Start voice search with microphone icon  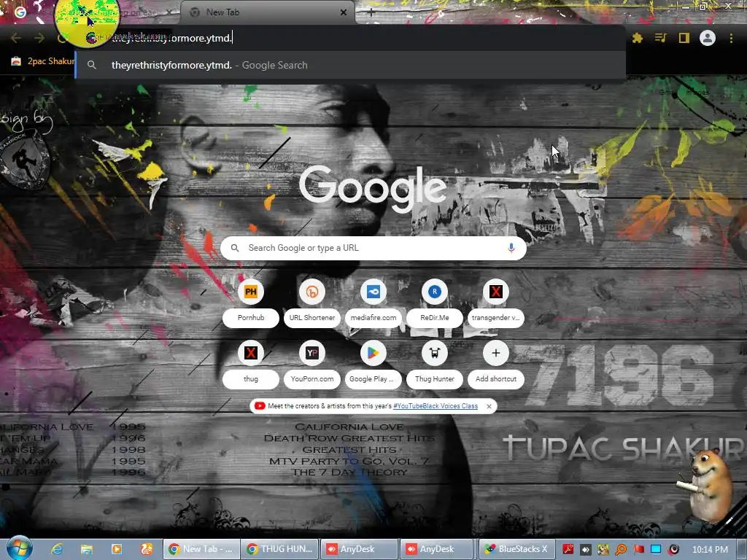click(x=511, y=248)
